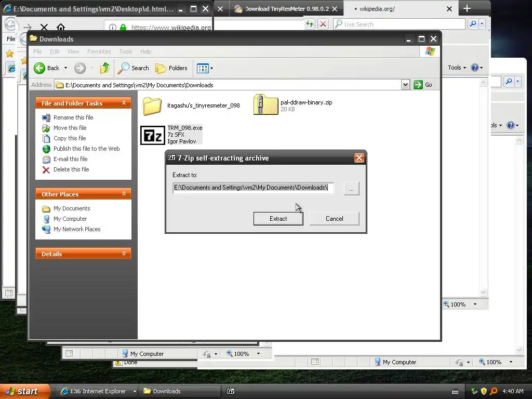Open Search in Downloads toolbar

click(133, 68)
